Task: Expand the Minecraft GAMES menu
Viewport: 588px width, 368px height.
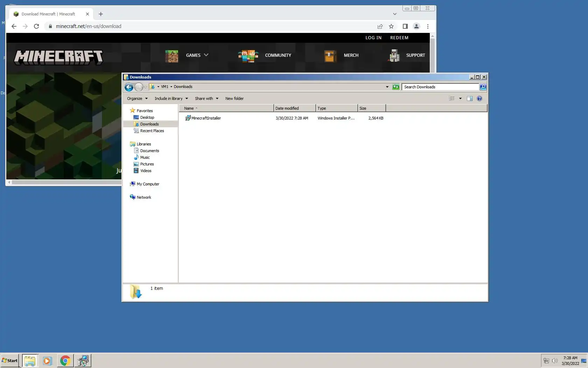Action: [197, 55]
